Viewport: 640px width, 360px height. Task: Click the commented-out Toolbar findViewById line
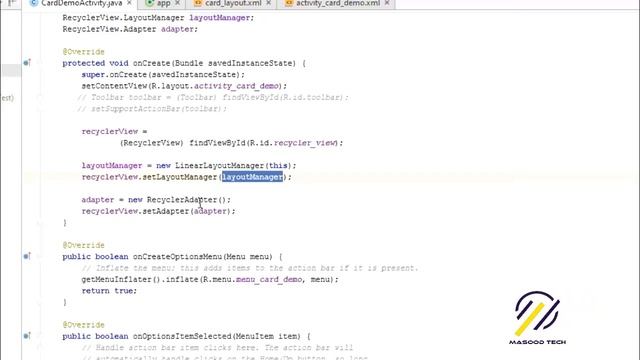tap(213, 98)
